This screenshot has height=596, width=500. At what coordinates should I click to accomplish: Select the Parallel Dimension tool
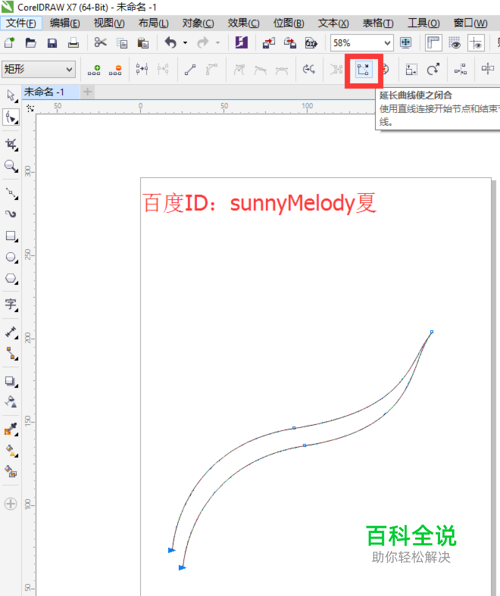click(11, 333)
